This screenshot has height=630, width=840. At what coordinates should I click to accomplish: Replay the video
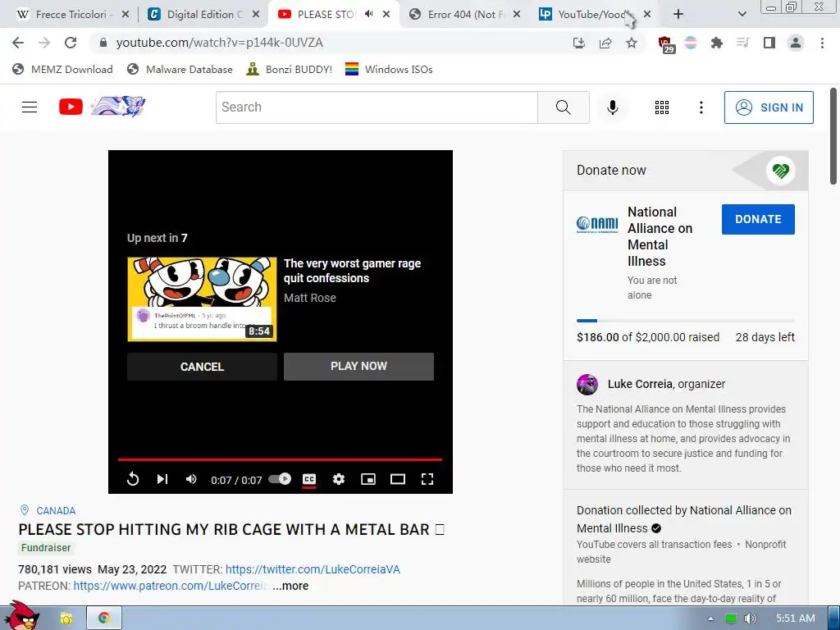coord(133,479)
